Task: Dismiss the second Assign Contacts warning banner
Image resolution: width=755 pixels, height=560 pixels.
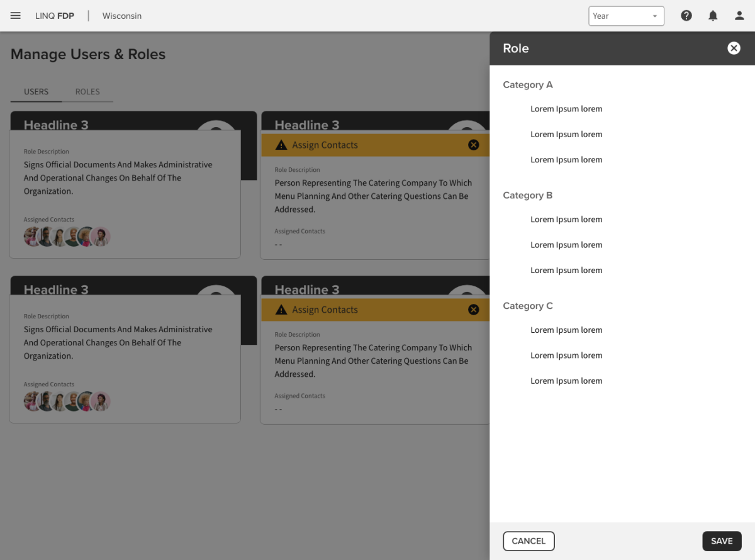Action: (x=474, y=310)
